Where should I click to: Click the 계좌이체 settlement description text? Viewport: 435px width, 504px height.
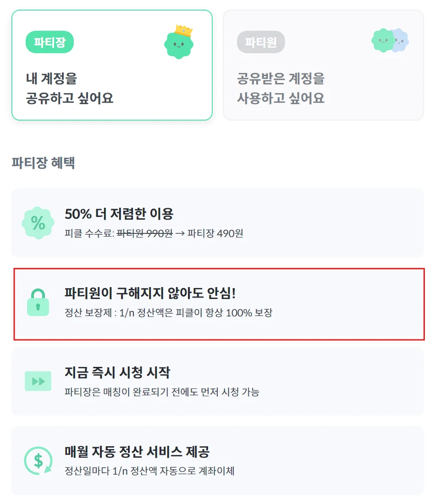pyautogui.click(x=149, y=471)
